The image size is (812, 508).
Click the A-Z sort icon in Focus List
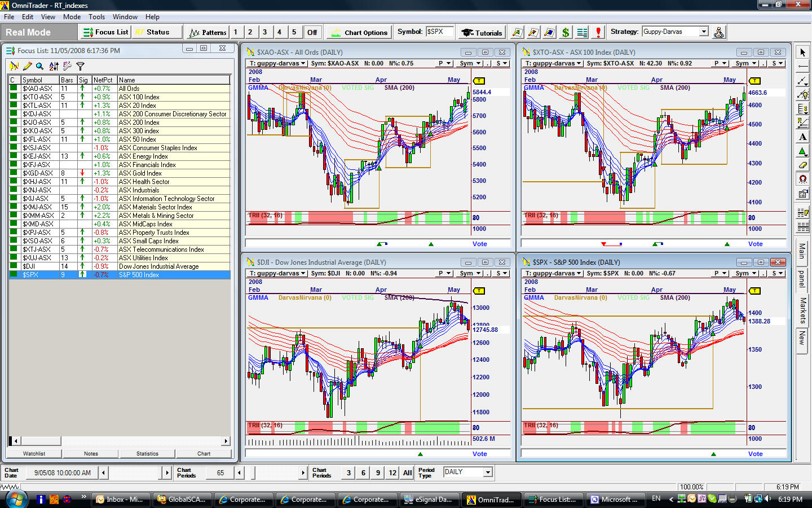(54, 66)
